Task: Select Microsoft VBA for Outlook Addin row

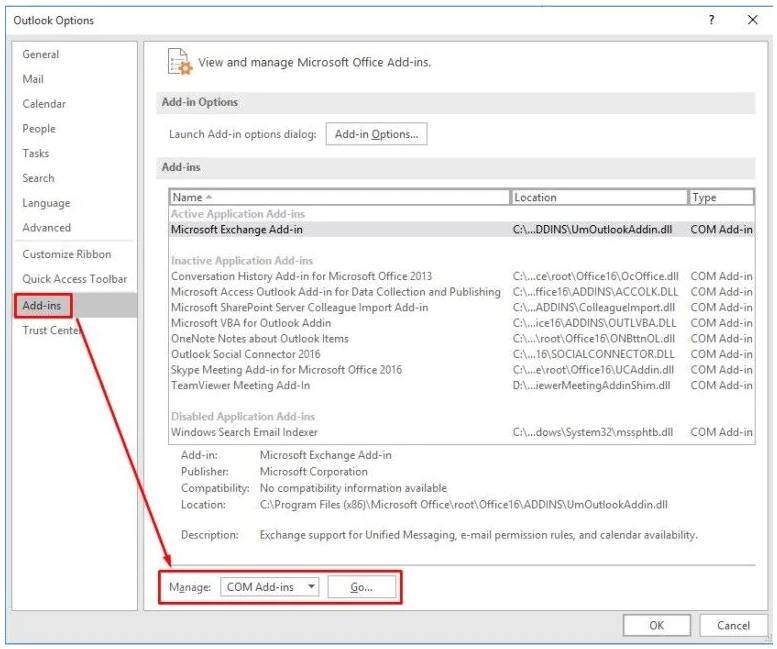Action: point(461,323)
